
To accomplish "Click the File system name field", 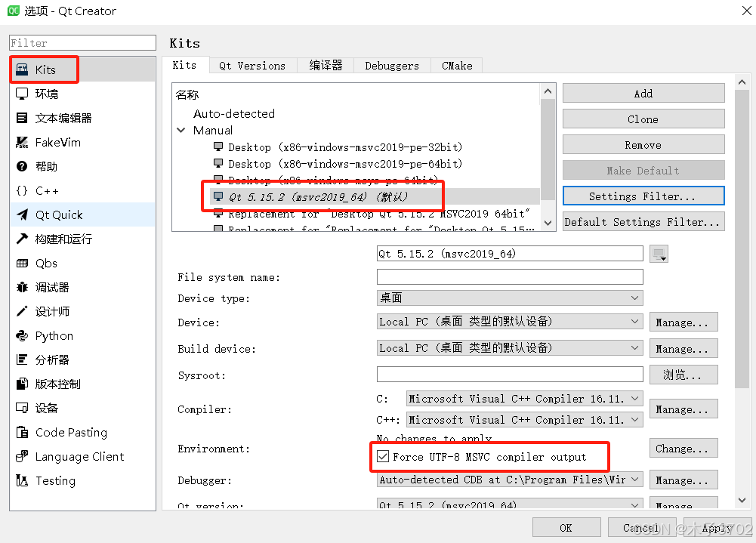I will pos(510,277).
